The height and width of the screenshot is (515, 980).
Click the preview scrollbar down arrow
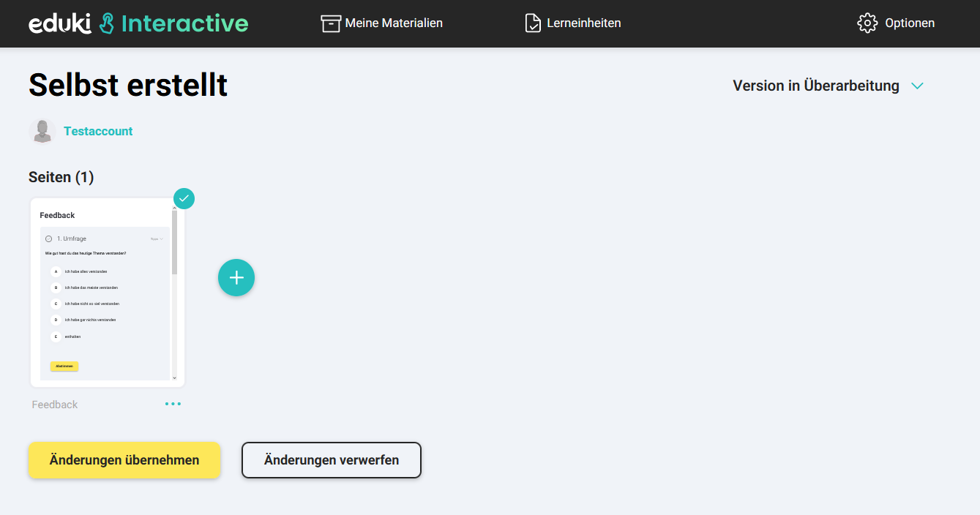[174, 377]
